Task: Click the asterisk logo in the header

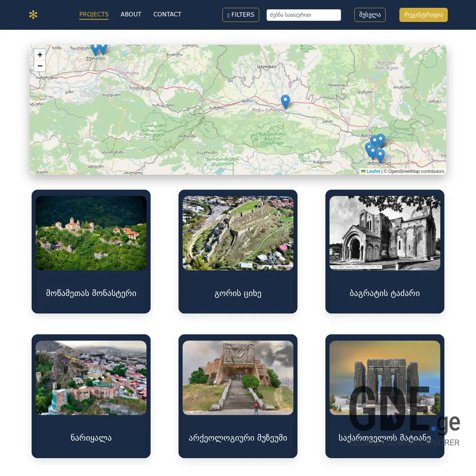Action: (x=34, y=15)
